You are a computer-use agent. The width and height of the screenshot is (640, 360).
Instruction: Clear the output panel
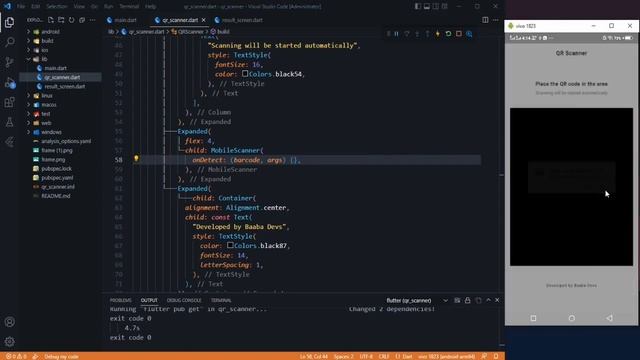coord(457,300)
